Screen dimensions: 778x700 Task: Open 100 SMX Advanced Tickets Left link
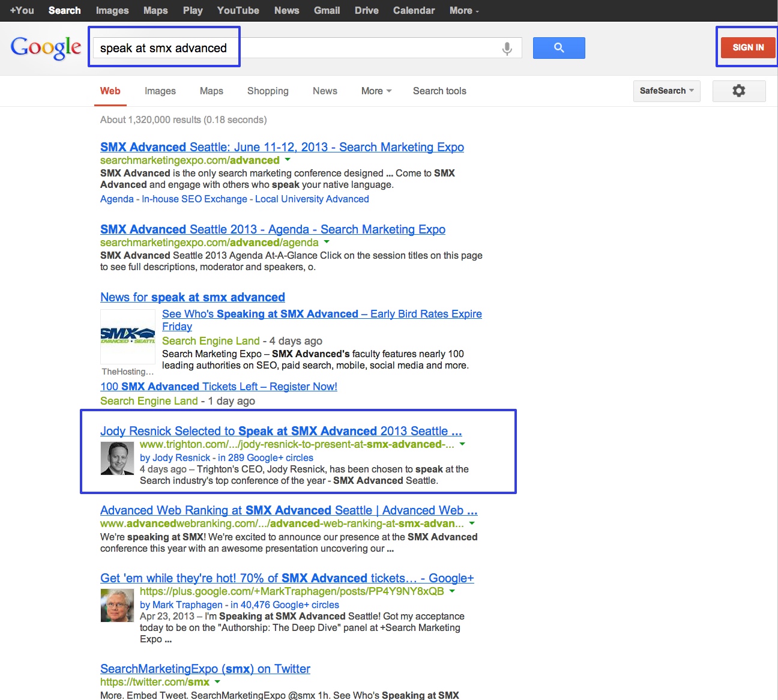pos(219,387)
